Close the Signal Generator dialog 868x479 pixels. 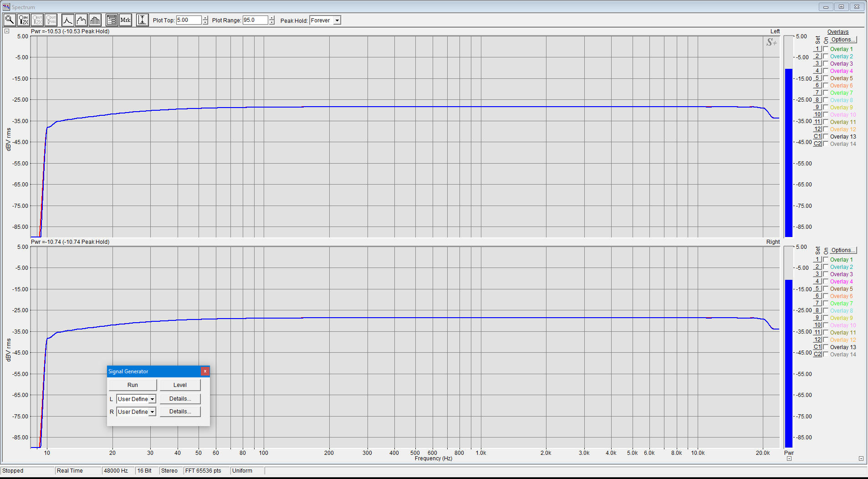[x=205, y=371]
